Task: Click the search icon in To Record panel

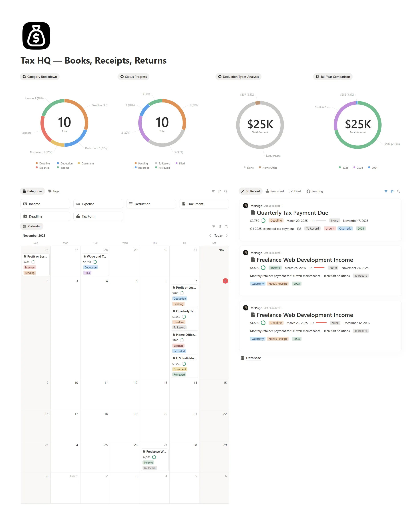Action: tap(398, 191)
